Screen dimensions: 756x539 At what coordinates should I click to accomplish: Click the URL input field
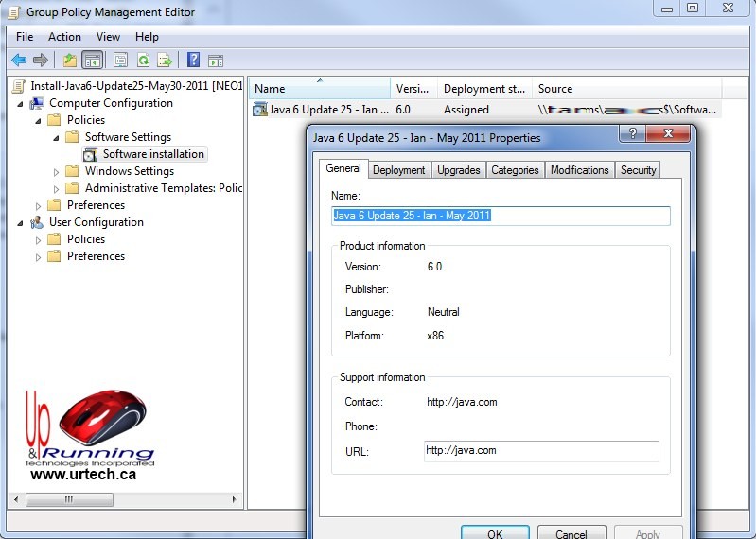tap(541, 451)
